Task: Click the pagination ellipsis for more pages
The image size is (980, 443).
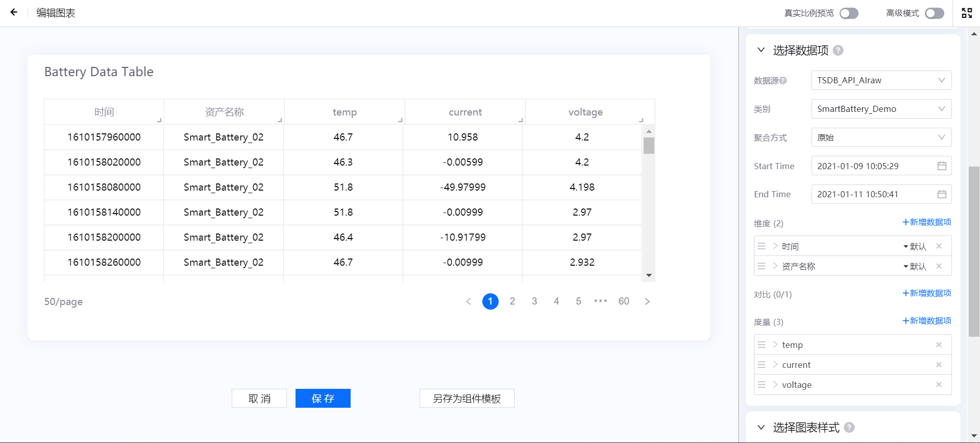Action: coord(601,301)
